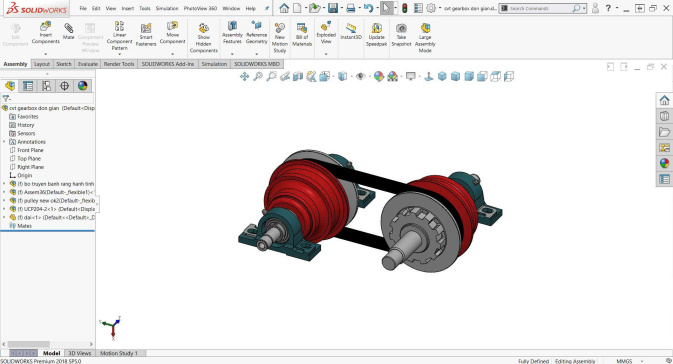Open Edit Appearance color ball icon
This screenshot has width=673, height=364.
tap(379, 76)
